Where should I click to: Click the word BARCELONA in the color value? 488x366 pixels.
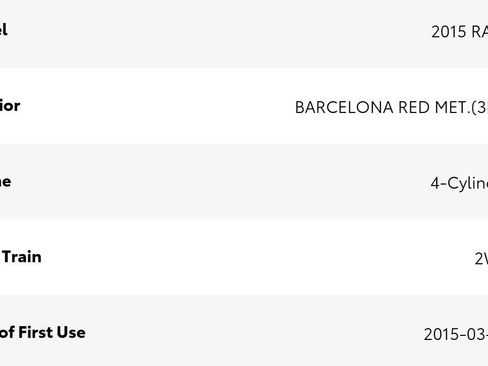pyautogui.click(x=344, y=108)
